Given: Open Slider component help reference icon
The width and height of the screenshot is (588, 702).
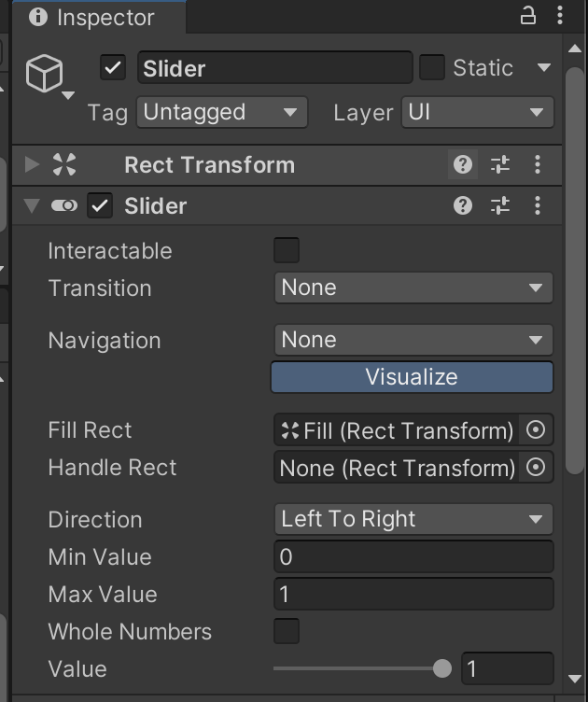Looking at the screenshot, I should pos(462,205).
